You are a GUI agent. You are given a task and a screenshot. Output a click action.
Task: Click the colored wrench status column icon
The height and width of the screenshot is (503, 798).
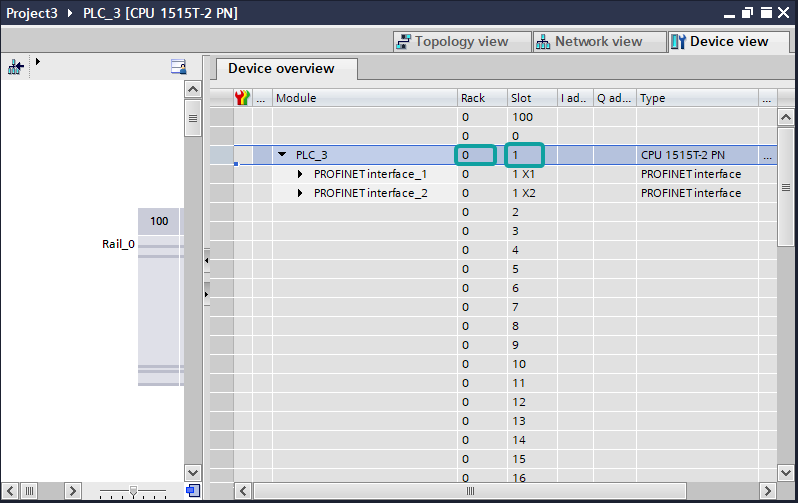click(x=242, y=98)
